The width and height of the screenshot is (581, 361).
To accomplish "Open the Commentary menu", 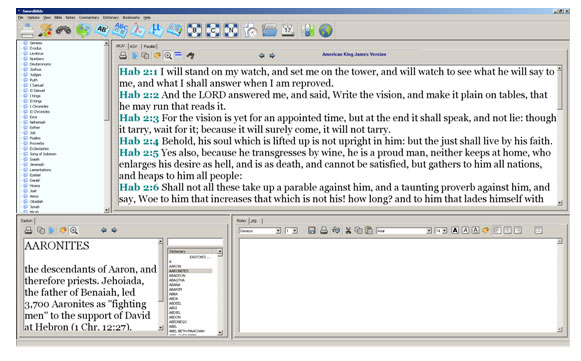I will (89, 17).
